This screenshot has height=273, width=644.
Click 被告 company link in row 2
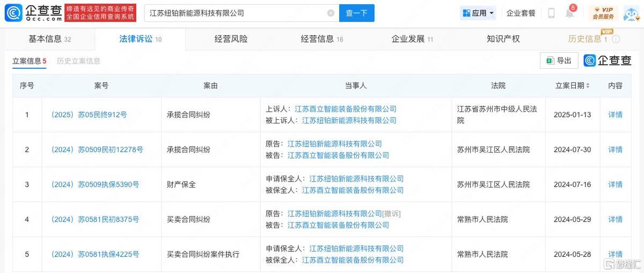click(x=338, y=155)
